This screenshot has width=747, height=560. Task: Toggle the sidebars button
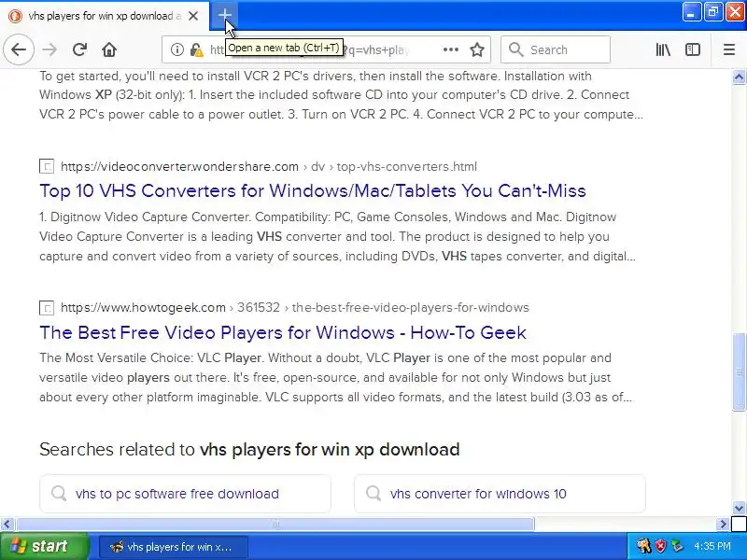coord(693,49)
